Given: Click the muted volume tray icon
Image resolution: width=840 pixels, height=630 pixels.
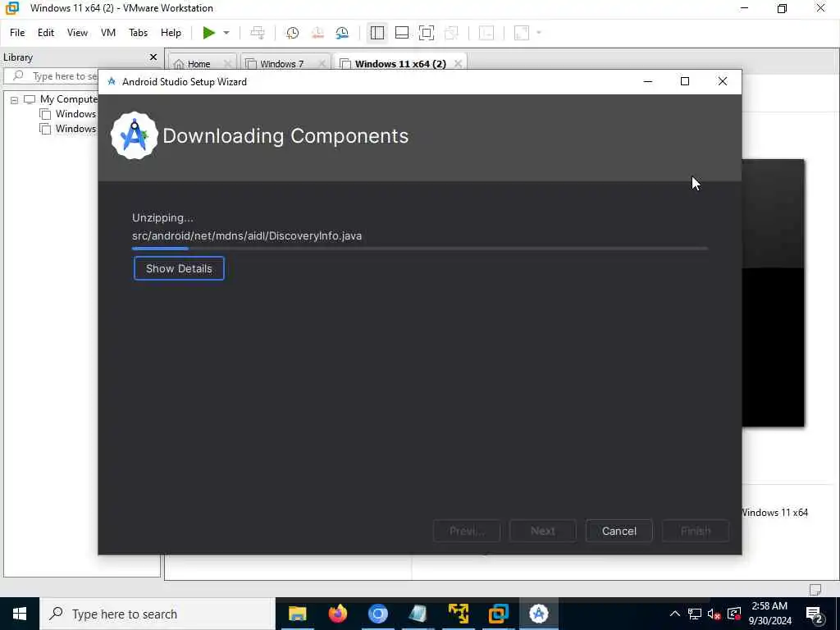Looking at the screenshot, I should click(x=714, y=614).
